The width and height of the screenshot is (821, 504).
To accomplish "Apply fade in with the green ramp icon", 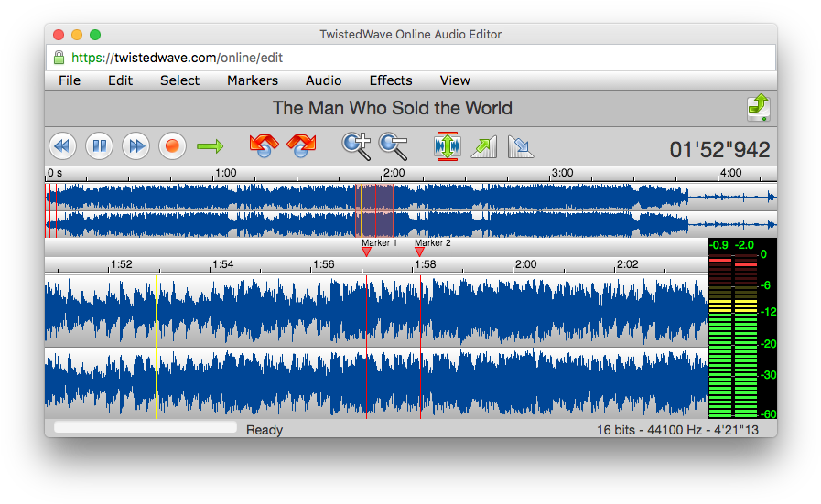I will click(x=484, y=146).
